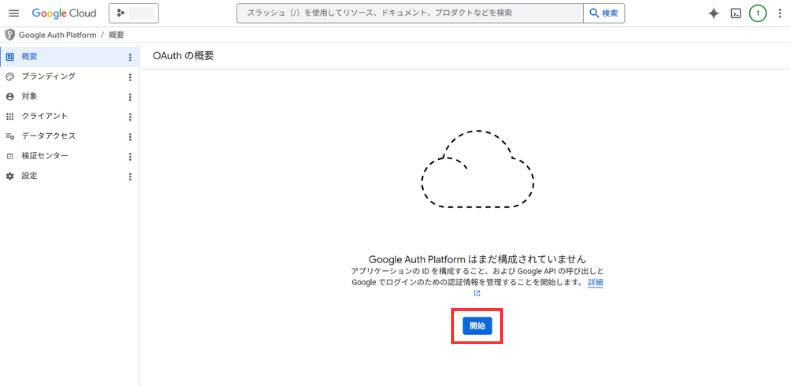Click the Google Auth Platform shield icon

click(10, 35)
